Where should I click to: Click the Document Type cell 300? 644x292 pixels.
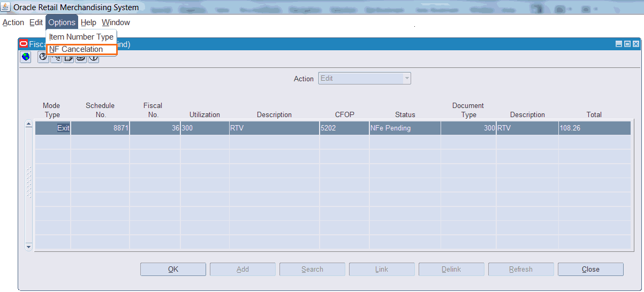468,128
